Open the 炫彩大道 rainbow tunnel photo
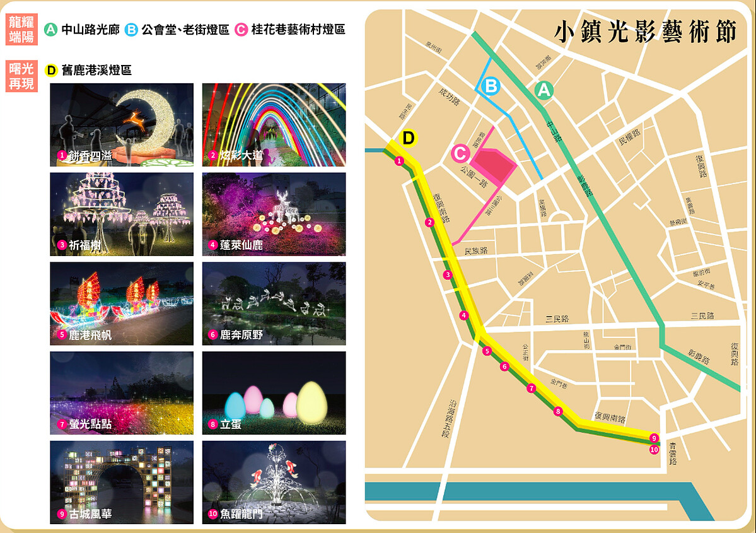Viewport: 756px width, 533px height. click(x=274, y=125)
